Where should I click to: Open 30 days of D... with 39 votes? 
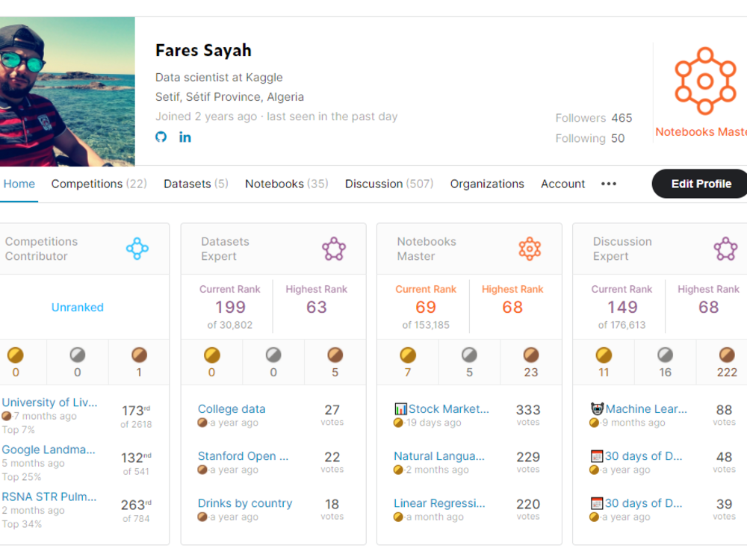(x=644, y=503)
